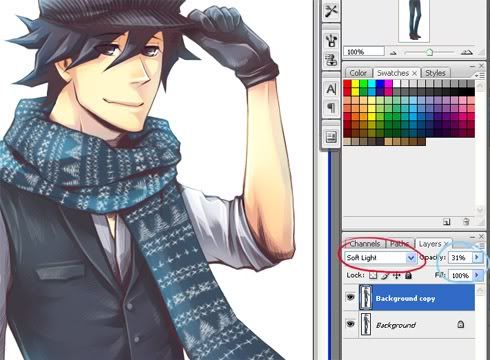The image size is (490, 360).
Task: Open the Tool Presets panel icon
Action: point(331,11)
